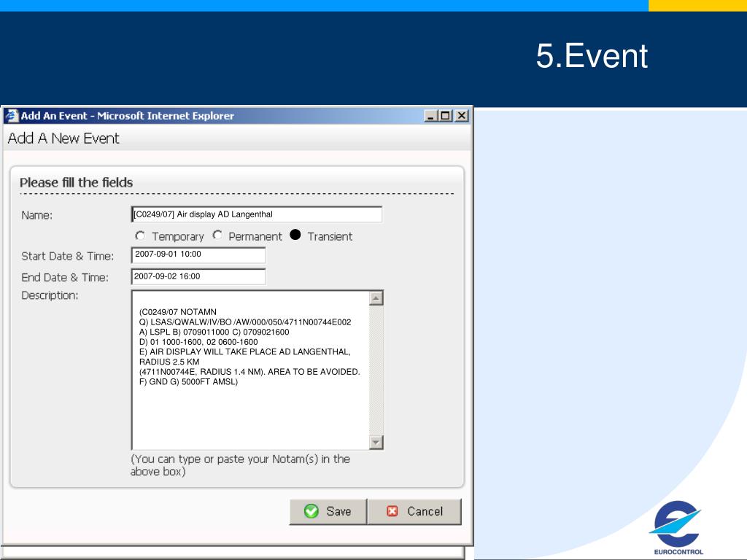Image resolution: width=747 pixels, height=560 pixels.
Task: Click the Name input field
Action: 256,214
